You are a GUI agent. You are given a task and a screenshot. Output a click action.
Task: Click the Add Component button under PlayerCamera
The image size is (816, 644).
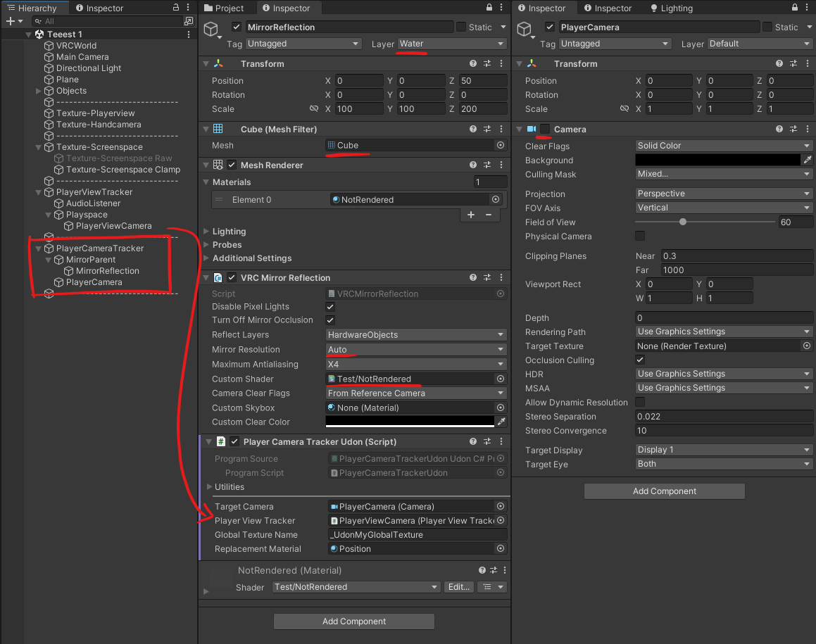(664, 491)
